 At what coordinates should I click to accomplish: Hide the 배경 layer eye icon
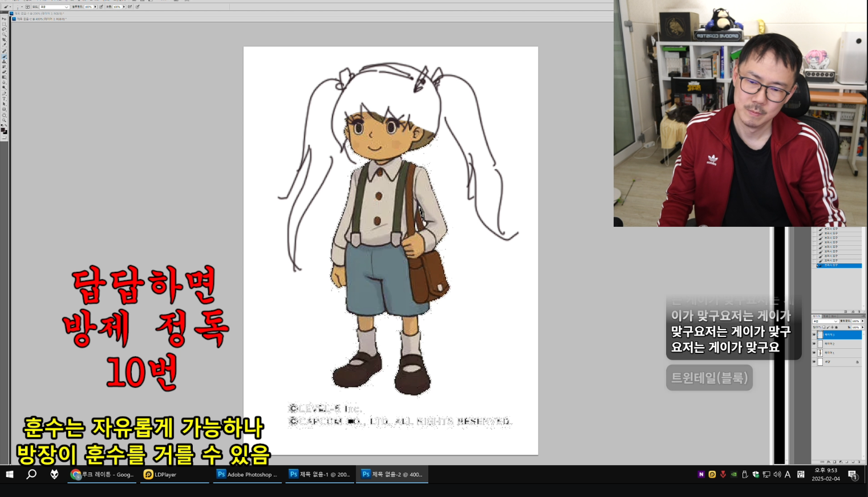click(814, 362)
